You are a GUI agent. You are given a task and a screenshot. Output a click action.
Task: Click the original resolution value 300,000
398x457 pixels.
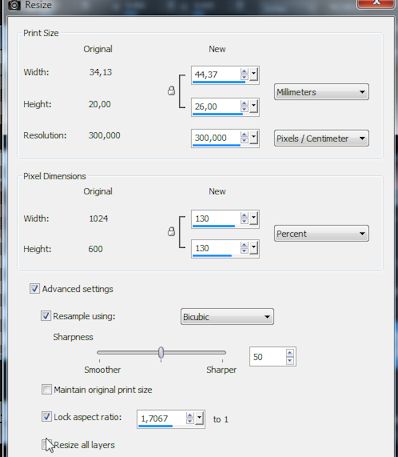[105, 135]
